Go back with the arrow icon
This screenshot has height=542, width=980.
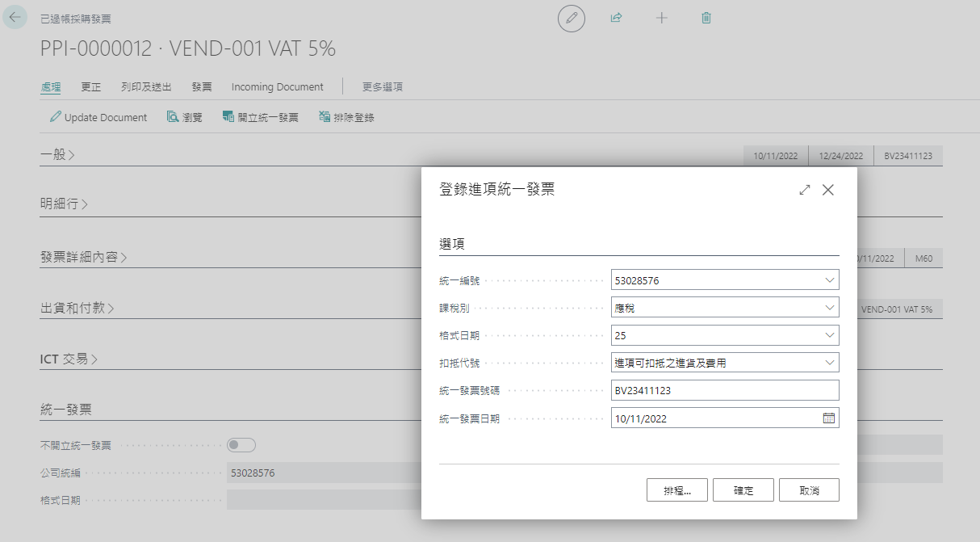click(15, 17)
